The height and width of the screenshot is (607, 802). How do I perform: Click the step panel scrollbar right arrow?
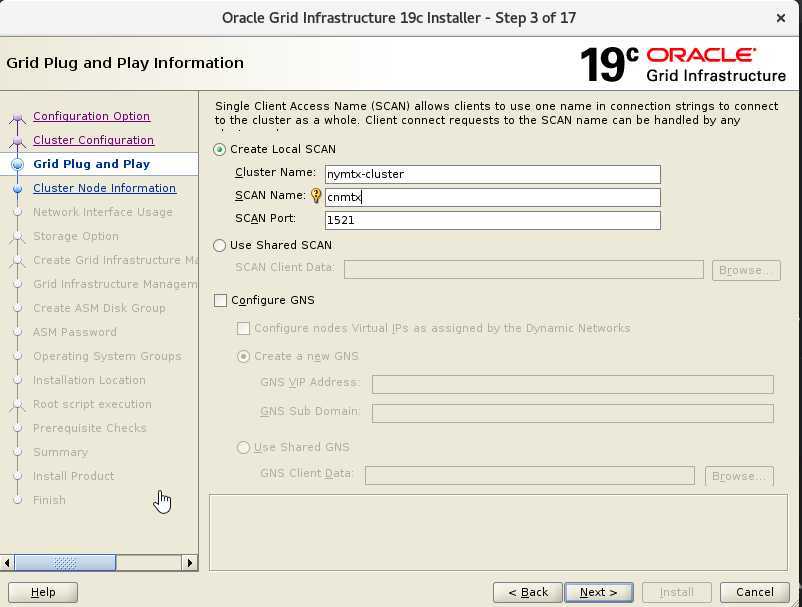click(190, 563)
